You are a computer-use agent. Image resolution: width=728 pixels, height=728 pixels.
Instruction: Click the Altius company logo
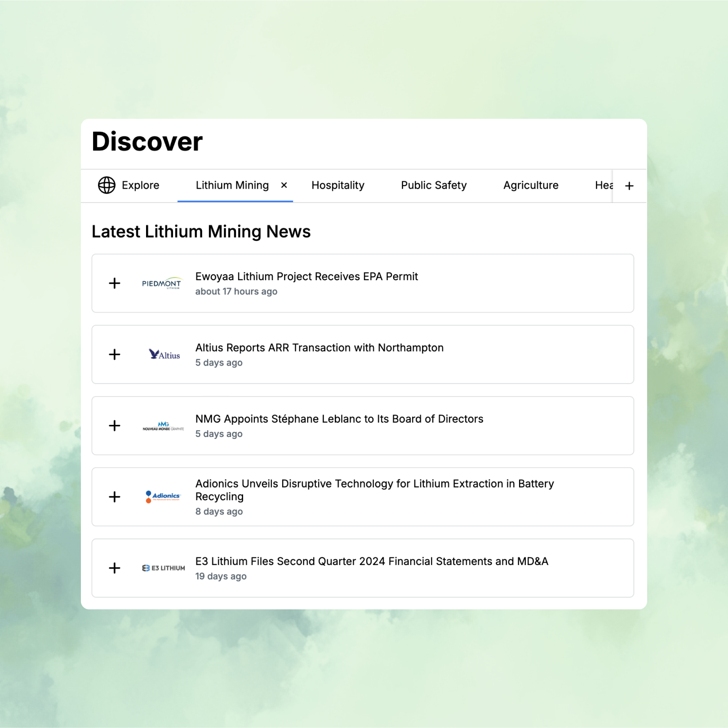[x=164, y=354]
